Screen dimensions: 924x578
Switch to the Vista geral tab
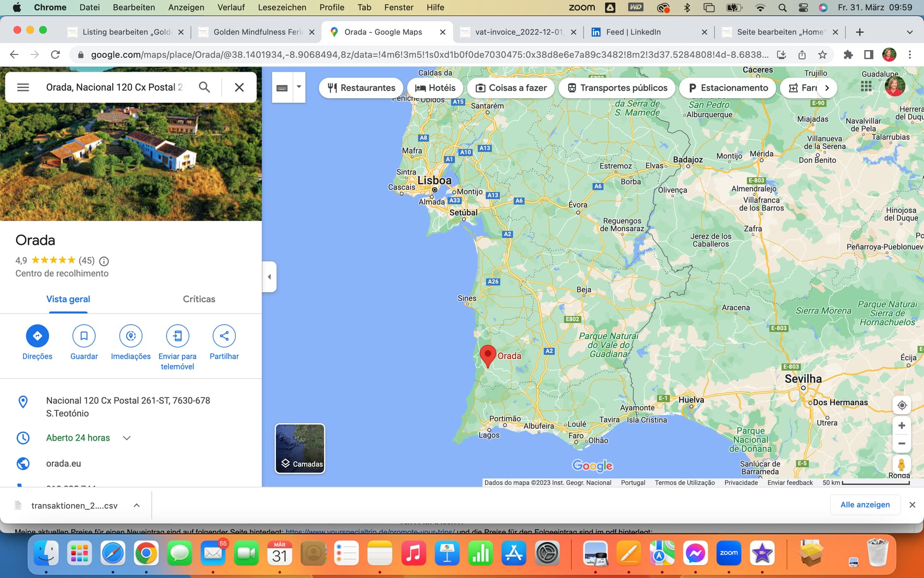[68, 299]
